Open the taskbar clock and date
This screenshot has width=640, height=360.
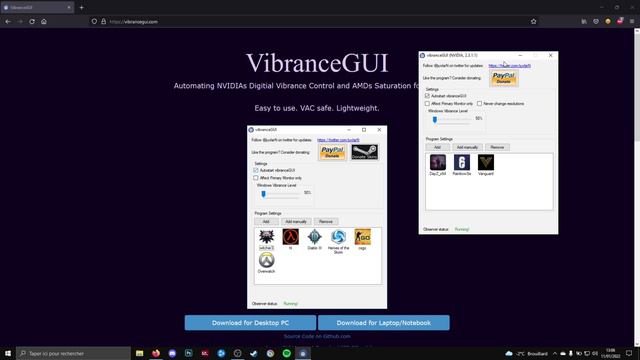pos(611,353)
